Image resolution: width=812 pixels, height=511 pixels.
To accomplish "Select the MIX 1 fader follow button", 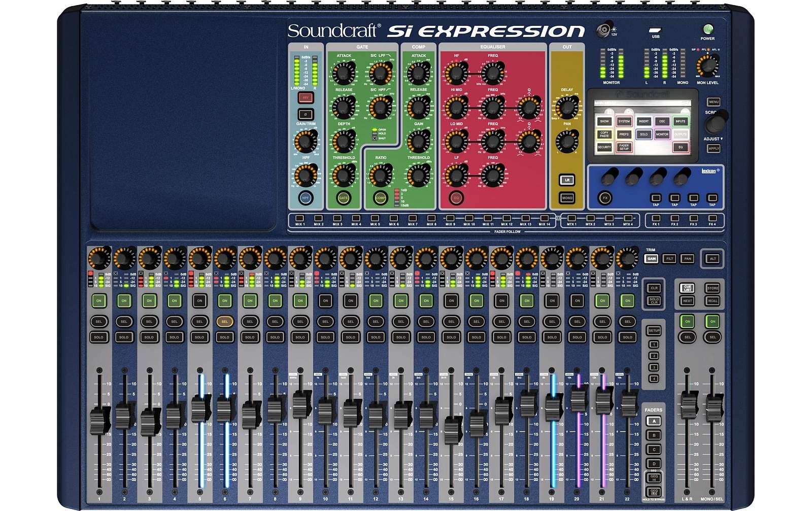I will 300,218.
